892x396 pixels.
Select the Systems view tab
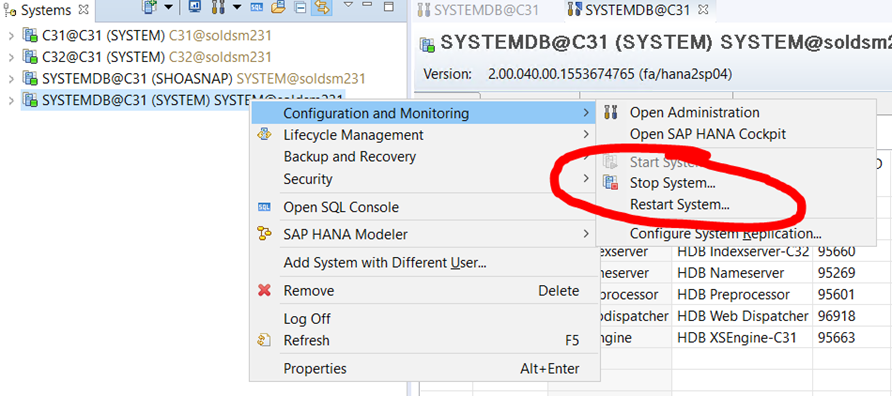pos(46,10)
